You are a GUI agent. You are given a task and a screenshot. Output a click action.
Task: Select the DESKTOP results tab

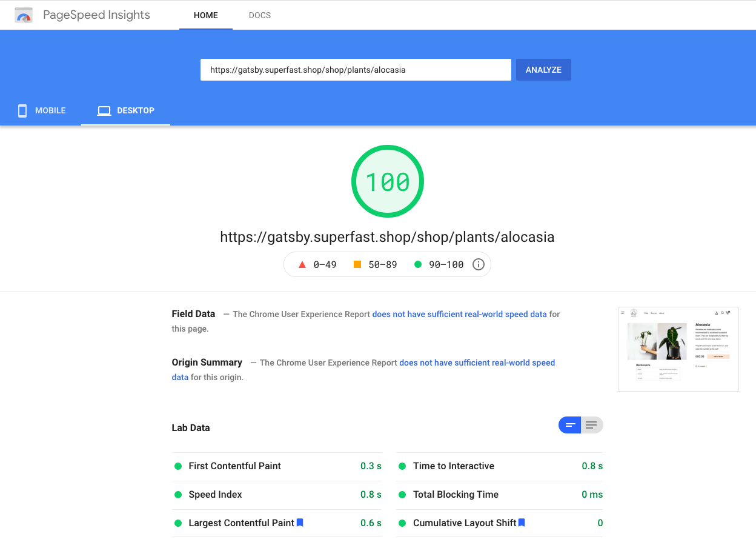126,110
